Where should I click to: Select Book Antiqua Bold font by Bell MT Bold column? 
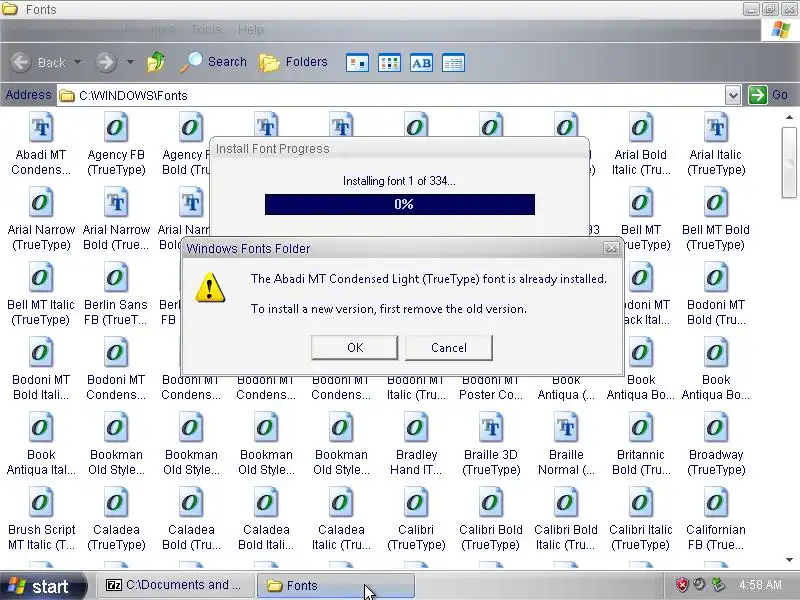click(x=716, y=369)
